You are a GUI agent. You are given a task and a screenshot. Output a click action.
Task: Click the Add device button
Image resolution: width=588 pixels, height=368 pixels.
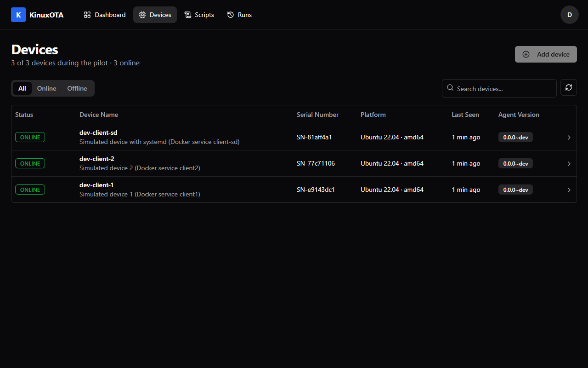click(x=546, y=54)
